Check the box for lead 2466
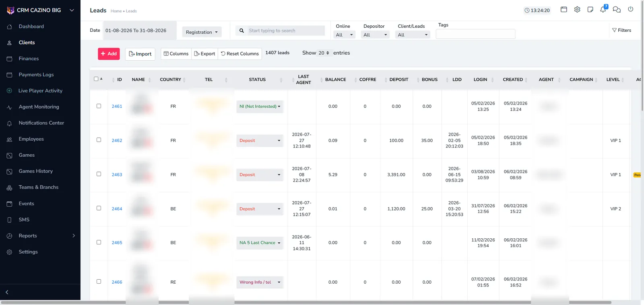The image size is (644, 305). (99, 282)
